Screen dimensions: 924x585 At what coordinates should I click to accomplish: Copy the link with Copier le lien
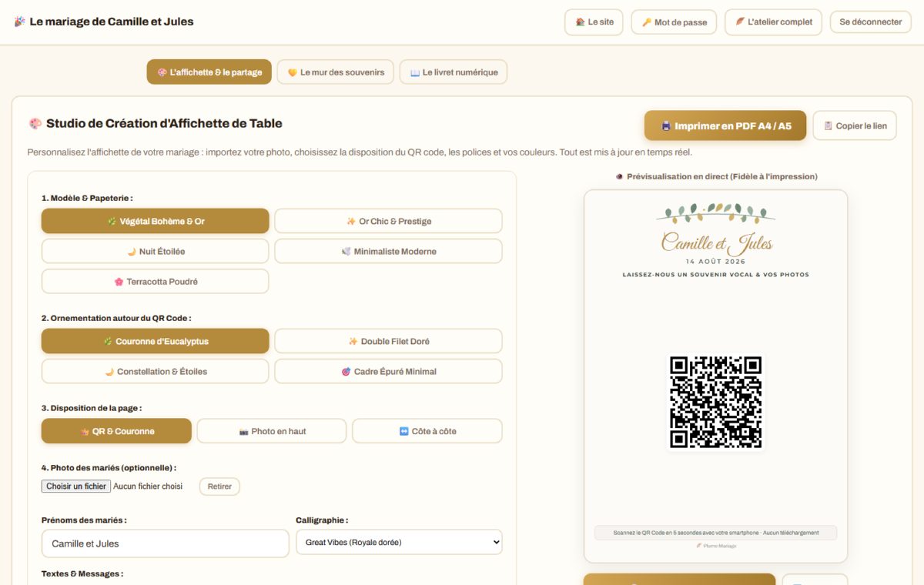click(x=855, y=125)
